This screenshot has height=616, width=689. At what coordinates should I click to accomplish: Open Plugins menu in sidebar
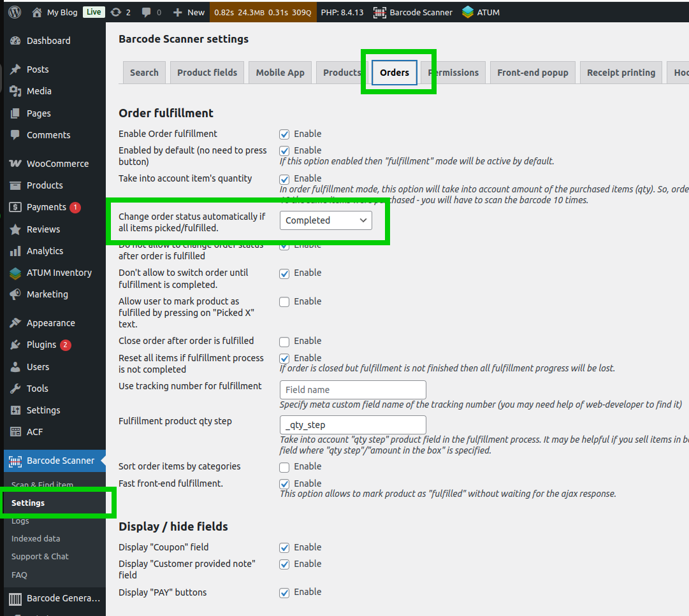41,345
